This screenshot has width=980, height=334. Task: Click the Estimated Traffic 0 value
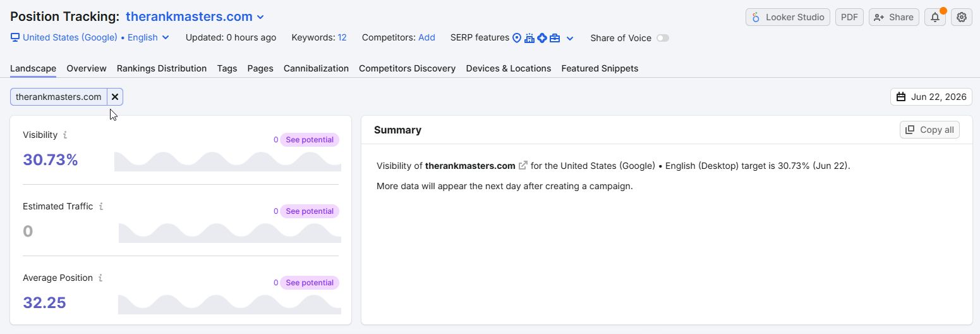coord(28,232)
